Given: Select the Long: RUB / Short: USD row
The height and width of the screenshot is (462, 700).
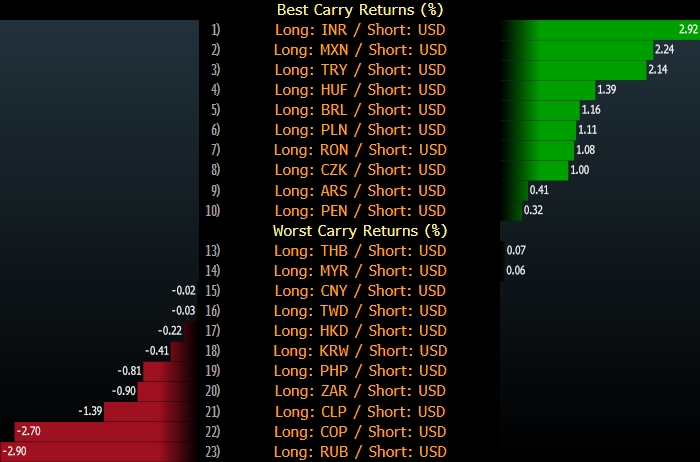Looking at the screenshot, I should pos(360,452).
